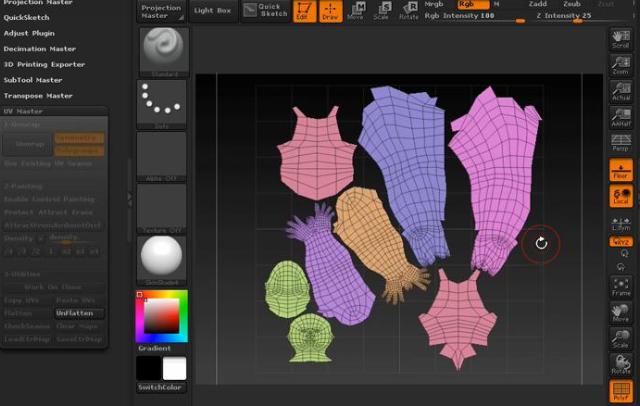Image resolution: width=640 pixels, height=406 pixels.
Task: Enable Zadd sculpt mode
Action: click(538, 4)
